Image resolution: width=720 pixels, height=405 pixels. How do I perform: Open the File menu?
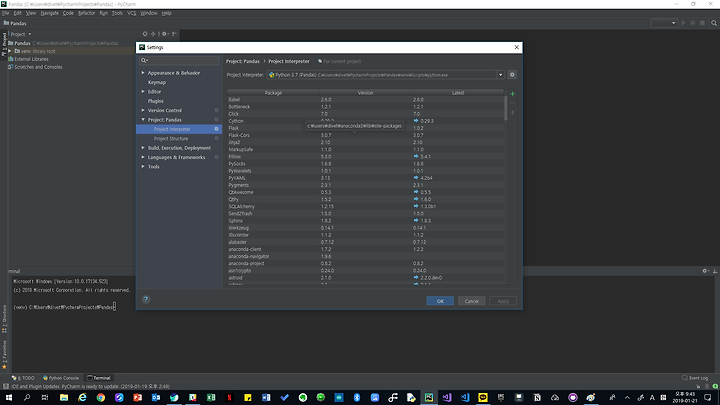[x=6, y=13]
